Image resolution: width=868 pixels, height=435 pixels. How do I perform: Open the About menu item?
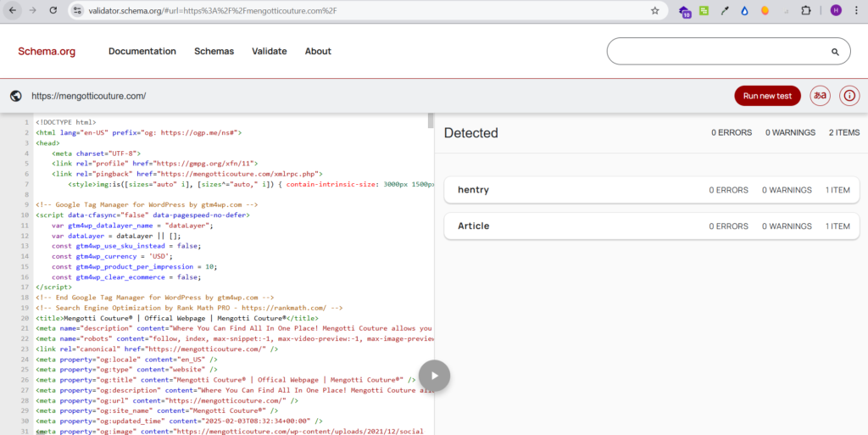coord(318,51)
